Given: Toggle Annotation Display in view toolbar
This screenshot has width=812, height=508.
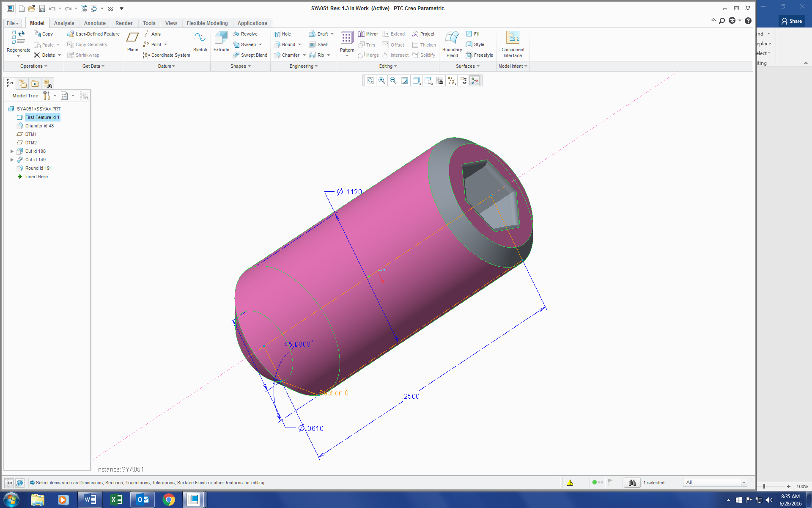Looking at the screenshot, I should click(463, 80).
